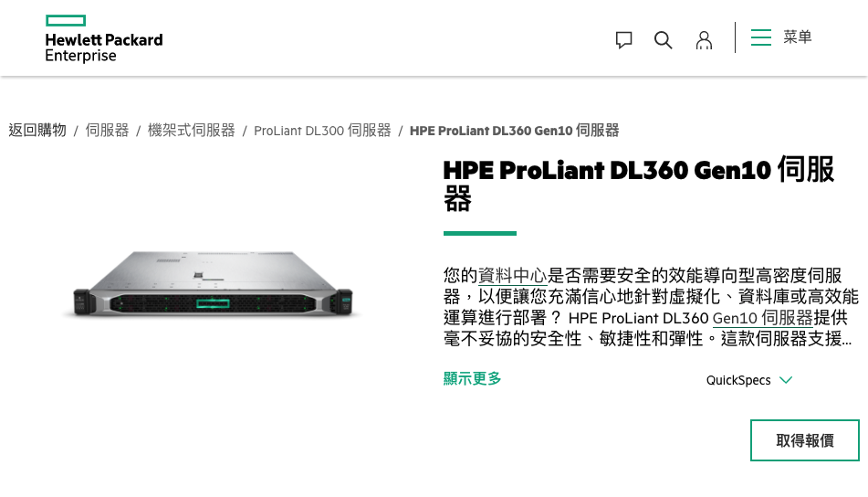Click the Hewlett Packard Enterprise wordmark

click(x=103, y=48)
